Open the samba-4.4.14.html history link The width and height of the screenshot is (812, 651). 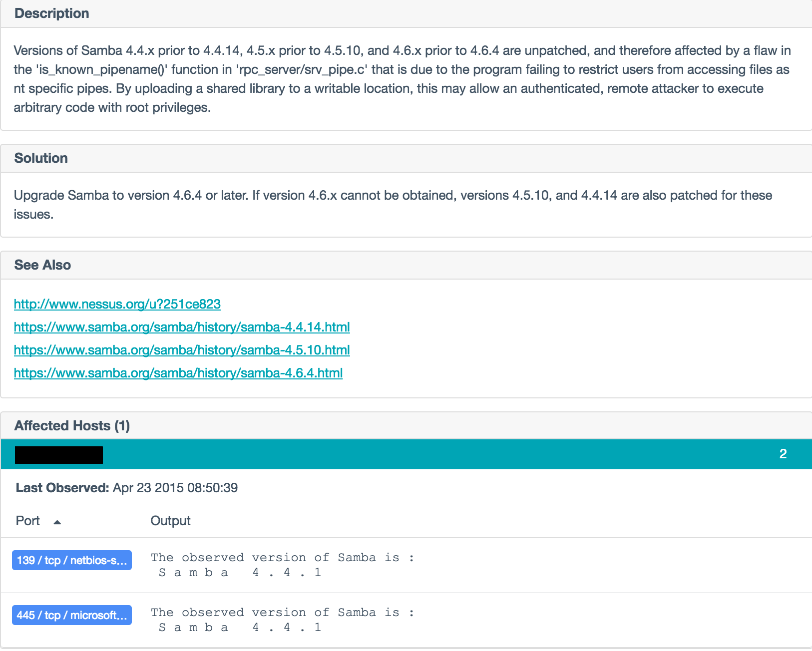[182, 327]
